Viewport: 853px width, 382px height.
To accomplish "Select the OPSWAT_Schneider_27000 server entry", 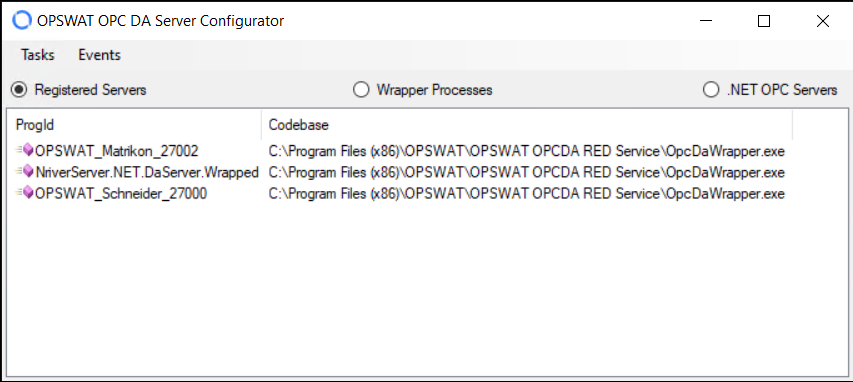I will tap(121, 194).
